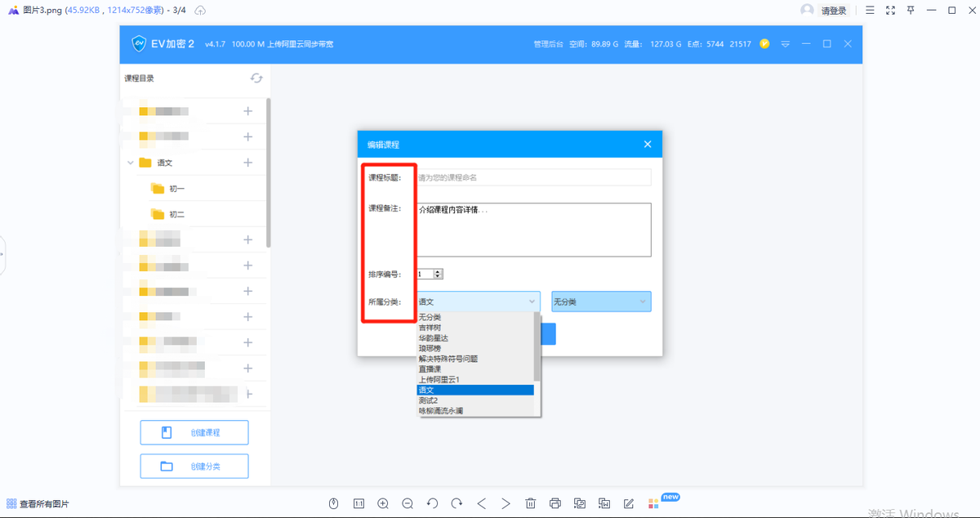Click the 创建分类 button

tap(194, 466)
